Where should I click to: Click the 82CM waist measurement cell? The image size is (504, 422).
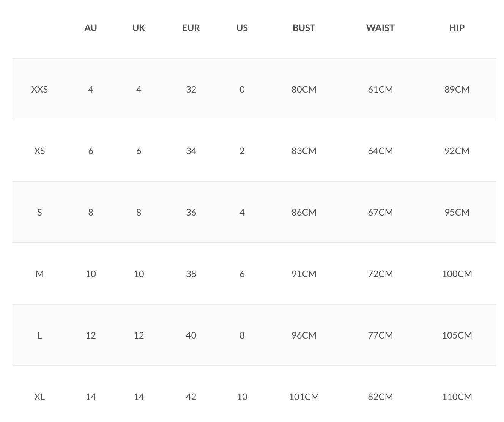[x=380, y=397]
